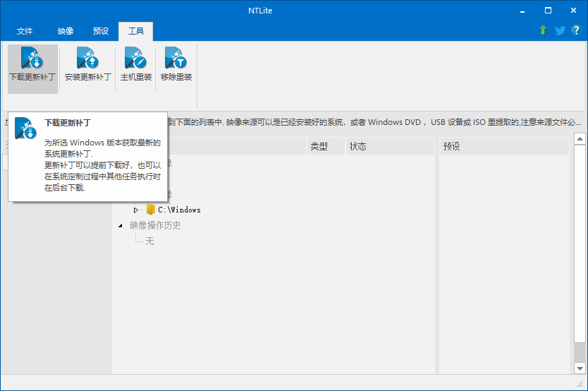Switch to the 映像 tab
The image size is (588, 391).
(x=66, y=31)
